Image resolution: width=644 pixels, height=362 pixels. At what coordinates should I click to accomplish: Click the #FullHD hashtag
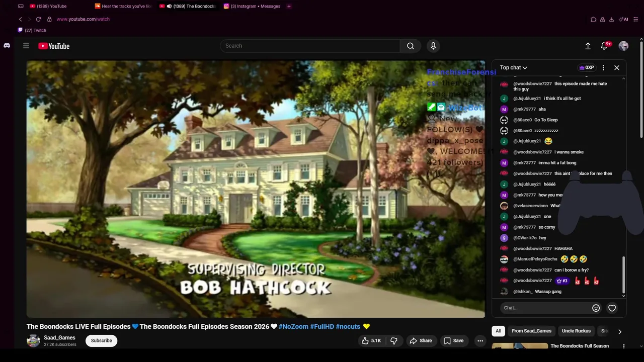(322, 327)
